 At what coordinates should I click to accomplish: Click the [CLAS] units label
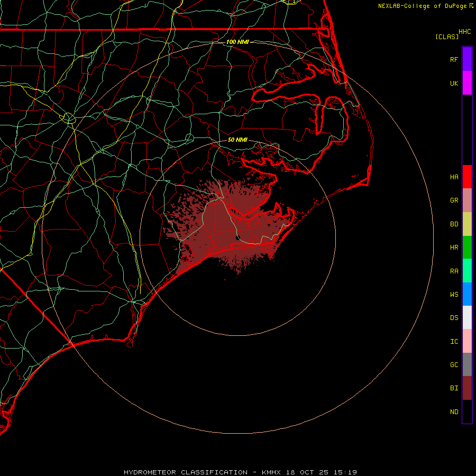[x=447, y=36]
